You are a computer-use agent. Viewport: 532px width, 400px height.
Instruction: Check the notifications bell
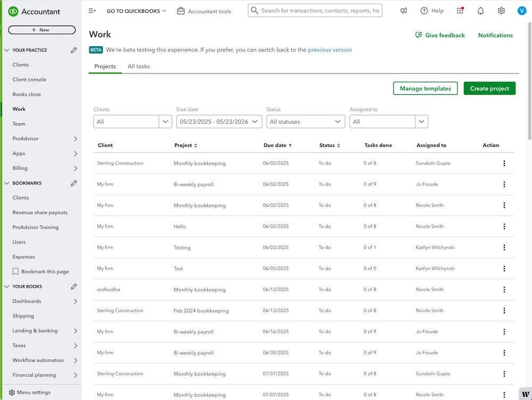[x=480, y=10]
